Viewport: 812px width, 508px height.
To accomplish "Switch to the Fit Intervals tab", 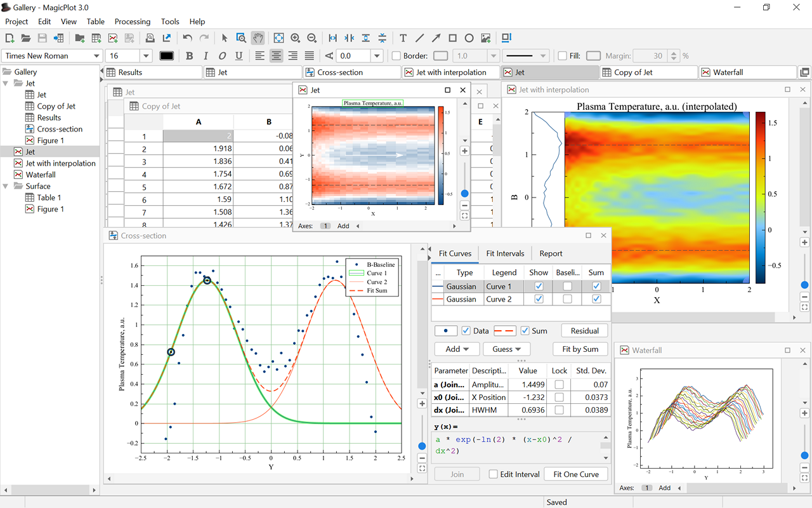I will 505,253.
